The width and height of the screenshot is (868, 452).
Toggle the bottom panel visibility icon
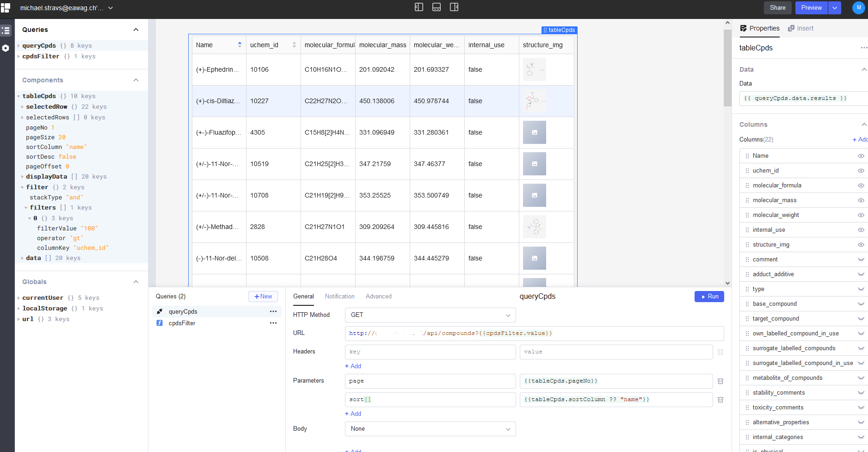point(437,7)
